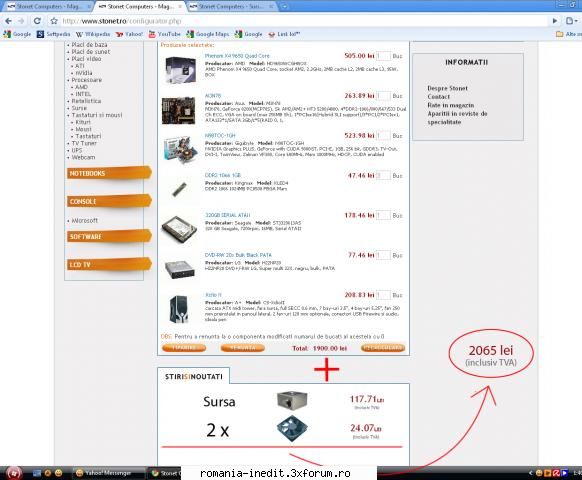The height and width of the screenshot is (480, 582).
Task: Open Webcam category
Action: [x=84, y=157]
